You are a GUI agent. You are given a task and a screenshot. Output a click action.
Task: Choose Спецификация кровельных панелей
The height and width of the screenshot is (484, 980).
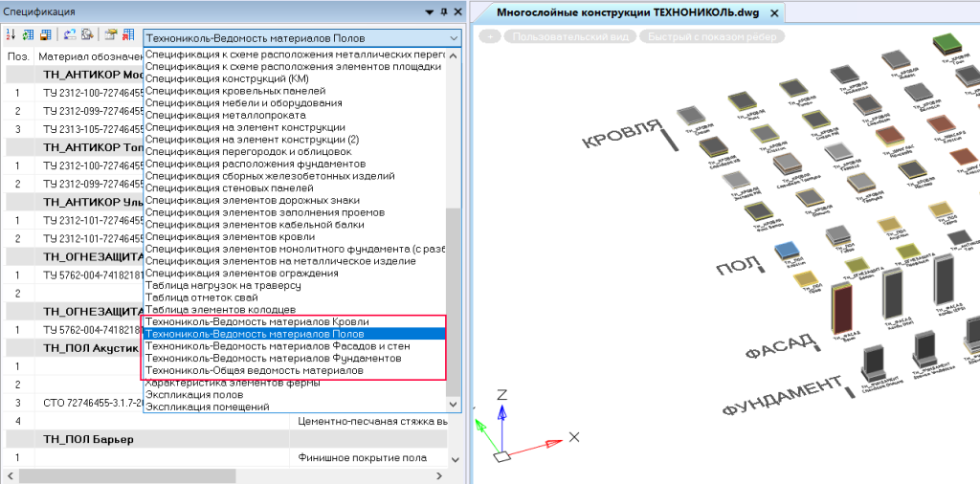pyautogui.click(x=295, y=91)
